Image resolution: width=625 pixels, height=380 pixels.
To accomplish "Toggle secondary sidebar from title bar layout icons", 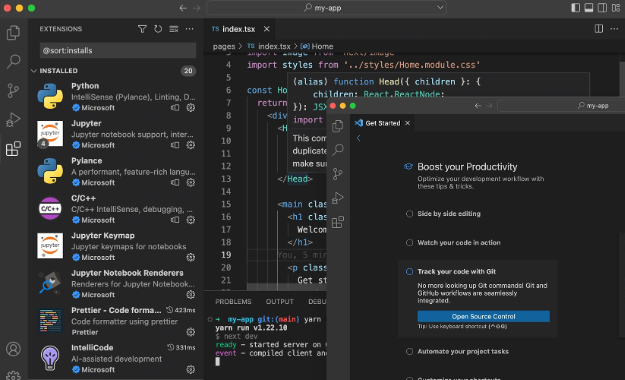I will point(602,8).
